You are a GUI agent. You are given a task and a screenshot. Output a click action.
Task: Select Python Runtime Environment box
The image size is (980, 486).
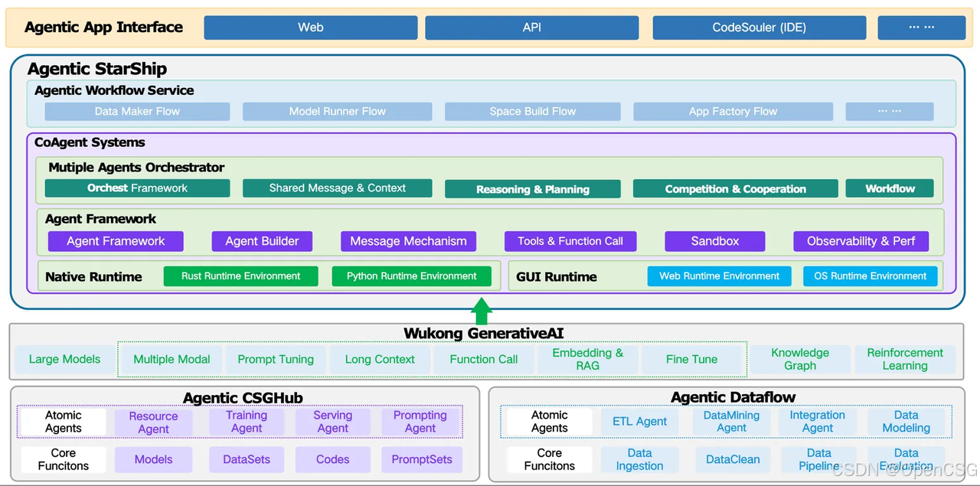pos(411,276)
